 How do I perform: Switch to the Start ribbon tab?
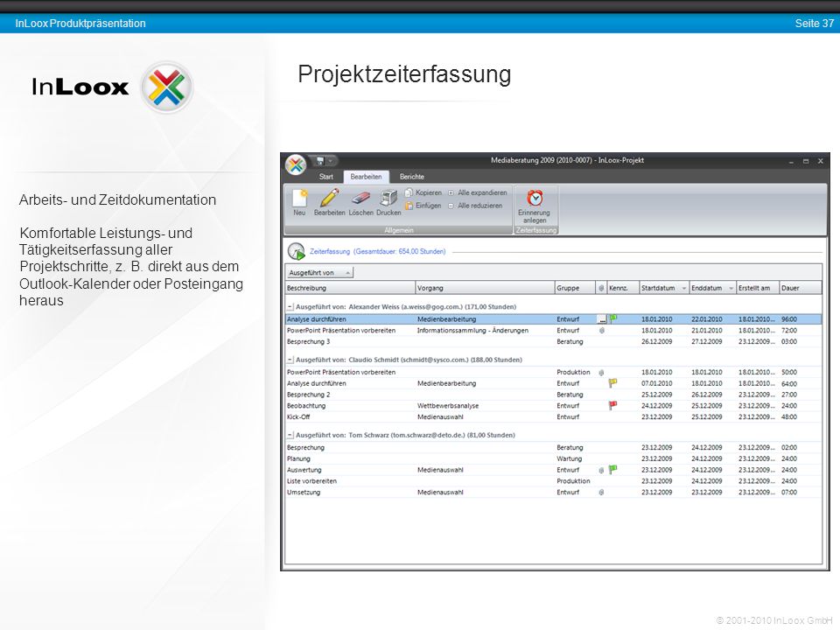pyautogui.click(x=325, y=177)
